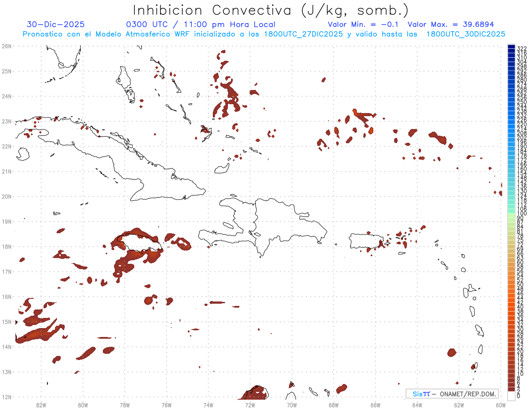Click the '72W' longitude label
This screenshot has height=411, width=532.
click(x=250, y=404)
